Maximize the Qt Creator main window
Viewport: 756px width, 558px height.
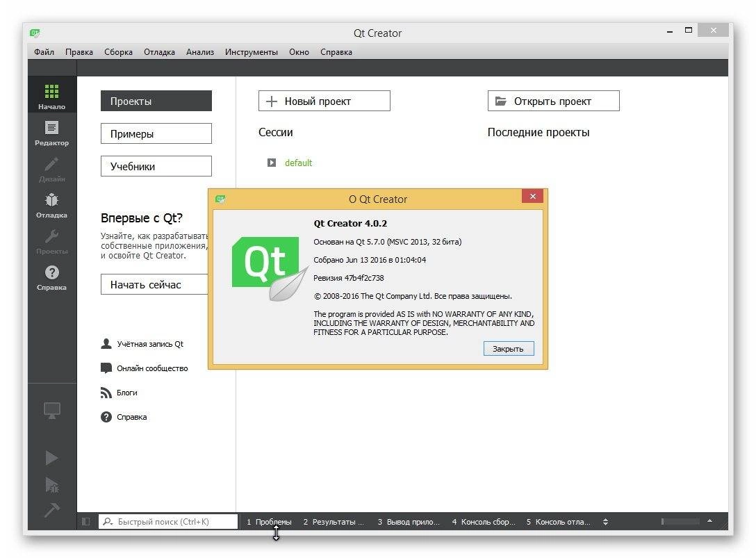[689, 30]
